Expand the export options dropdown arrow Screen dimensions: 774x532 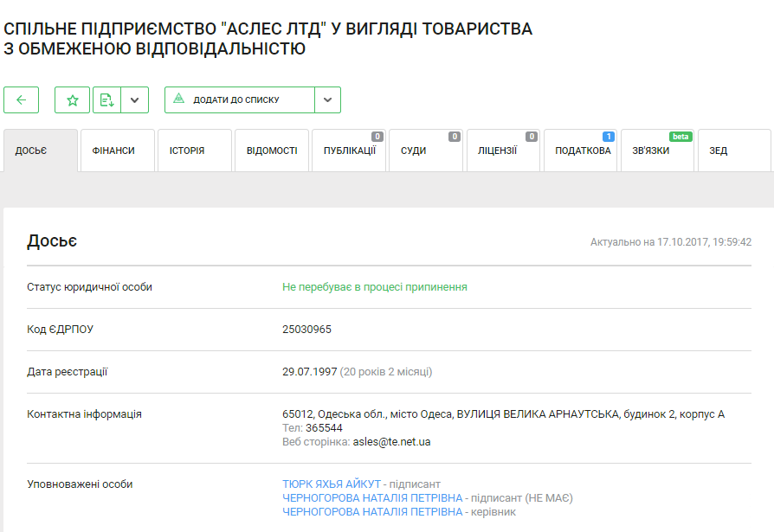coord(134,99)
